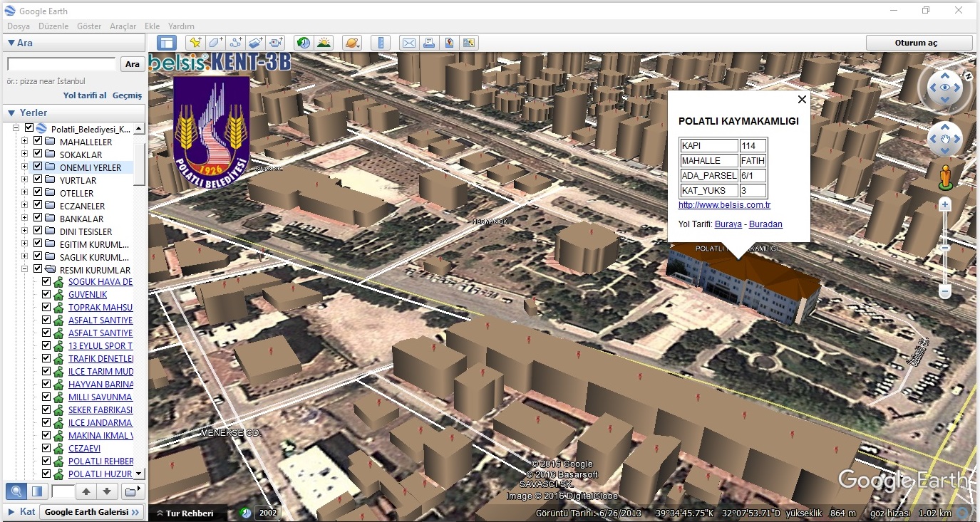Select the ruler measurement tool
The height and width of the screenshot is (522, 980).
381,43
